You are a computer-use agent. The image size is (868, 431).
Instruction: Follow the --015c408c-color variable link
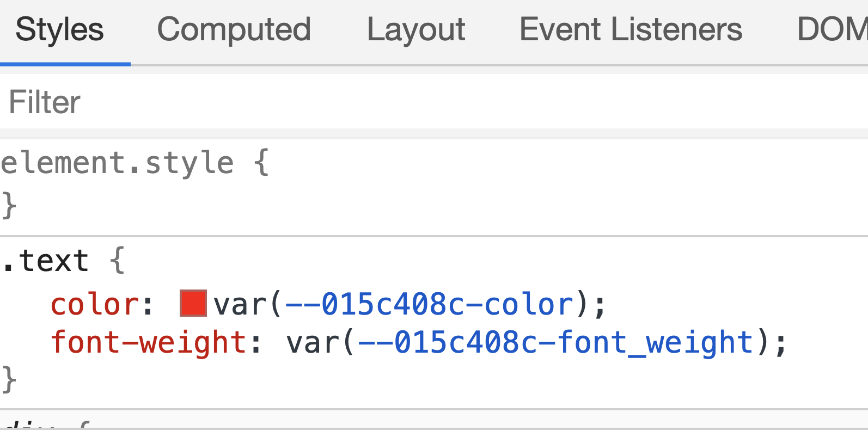429,304
